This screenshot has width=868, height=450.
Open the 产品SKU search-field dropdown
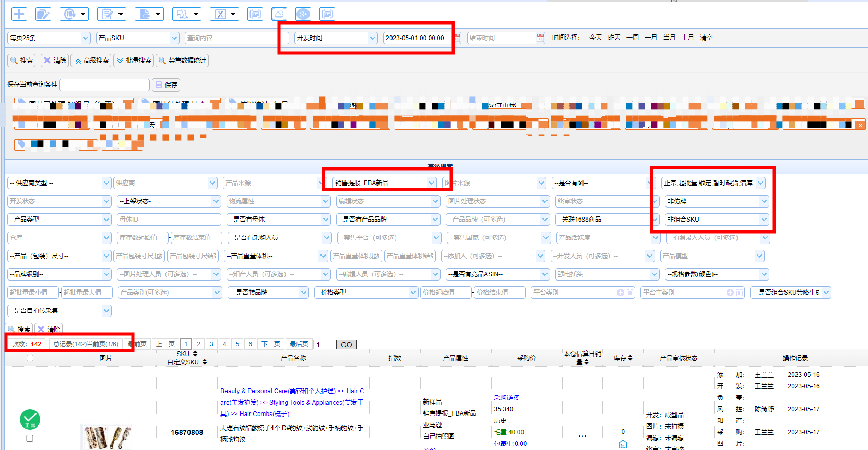pyautogui.click(x=138, y=38)
